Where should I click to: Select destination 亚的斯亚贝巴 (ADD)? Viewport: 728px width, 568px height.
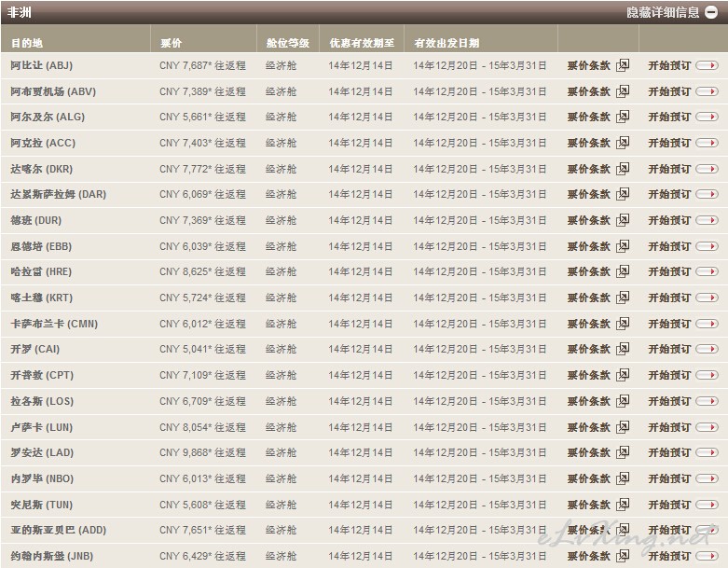coord(59,530)
